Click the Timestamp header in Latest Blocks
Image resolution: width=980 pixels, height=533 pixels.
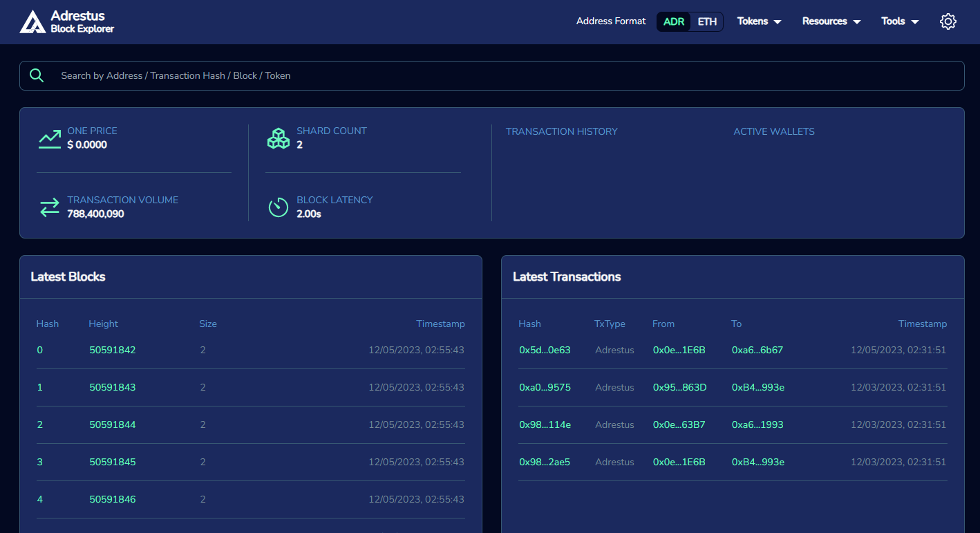pyautogui.click(x=440, y=324)
